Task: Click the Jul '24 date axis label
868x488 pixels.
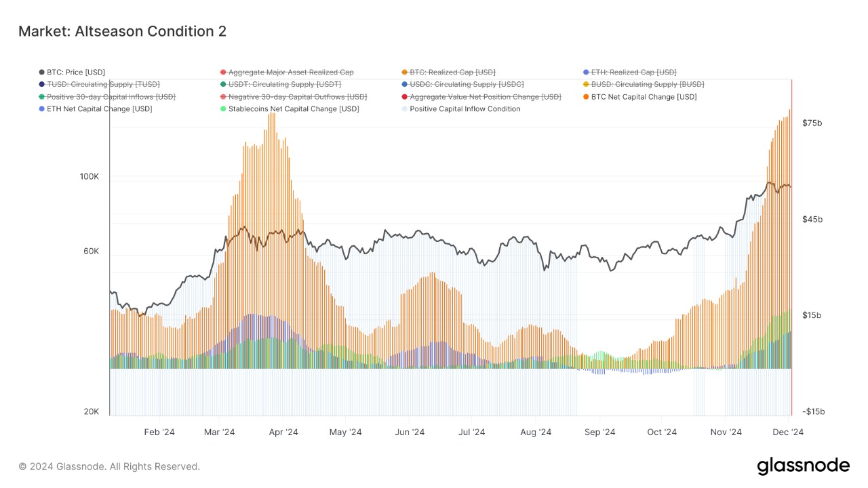Action: 472,432
